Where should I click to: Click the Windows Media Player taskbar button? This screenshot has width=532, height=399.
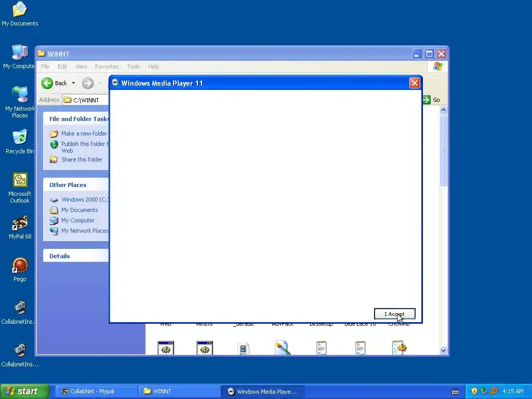point(263,391)
